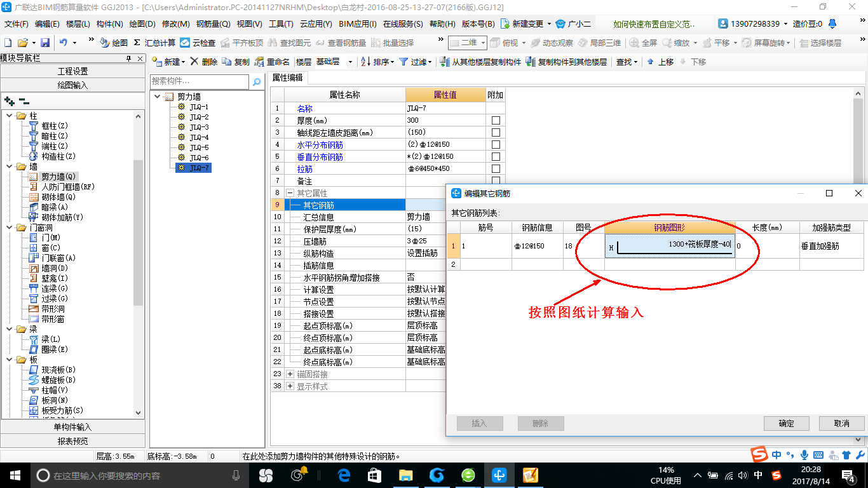Select 砌体墙(Q) in the tree
Screen dimensions: 868x488
tap(58, 197)
